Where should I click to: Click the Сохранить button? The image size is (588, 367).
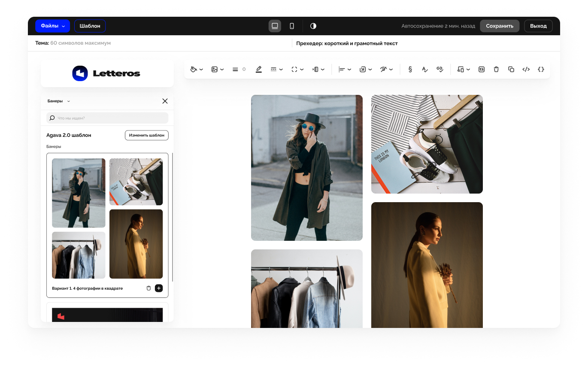pos(499,26)
